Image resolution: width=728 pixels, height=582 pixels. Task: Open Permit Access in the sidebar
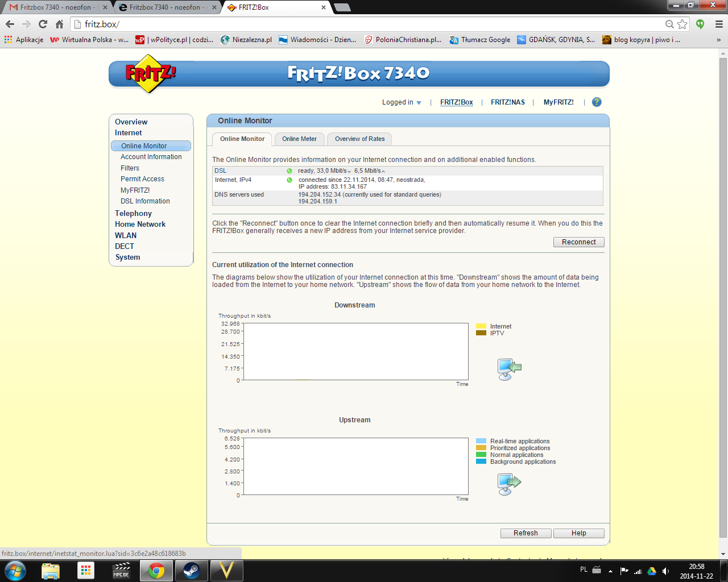pyautogui.click(x=142, y=179)
